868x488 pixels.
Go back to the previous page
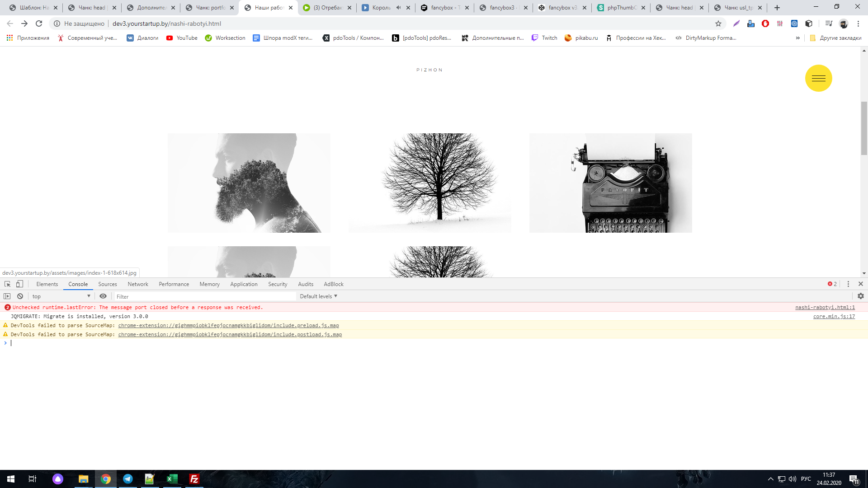(x=10, y=23)
